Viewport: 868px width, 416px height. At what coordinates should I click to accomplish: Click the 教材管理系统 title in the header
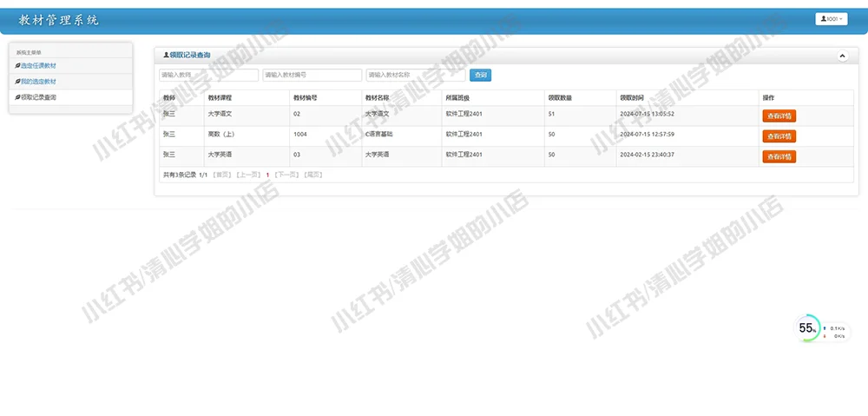[58, 21]
